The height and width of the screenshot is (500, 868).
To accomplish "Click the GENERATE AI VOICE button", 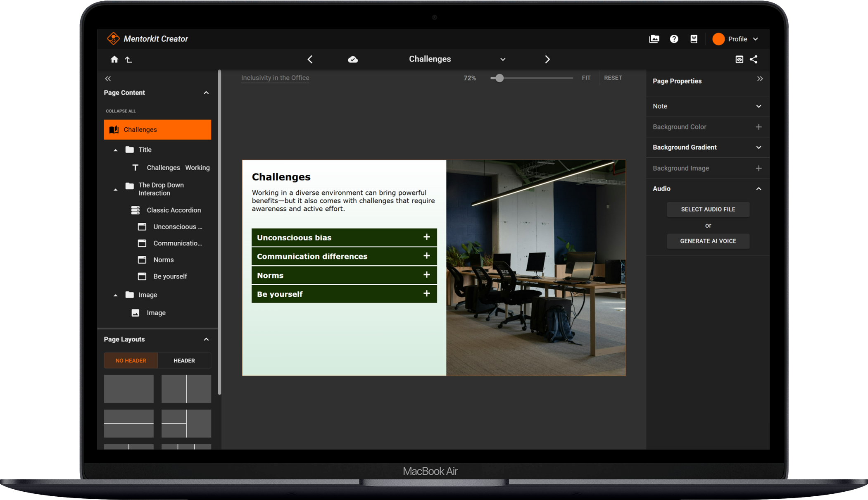I will click(x=708, y=241).
